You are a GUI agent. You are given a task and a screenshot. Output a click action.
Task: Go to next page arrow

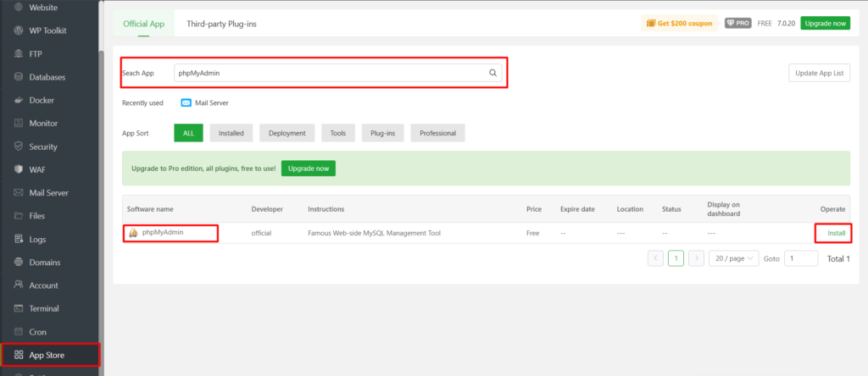(697, 258)
